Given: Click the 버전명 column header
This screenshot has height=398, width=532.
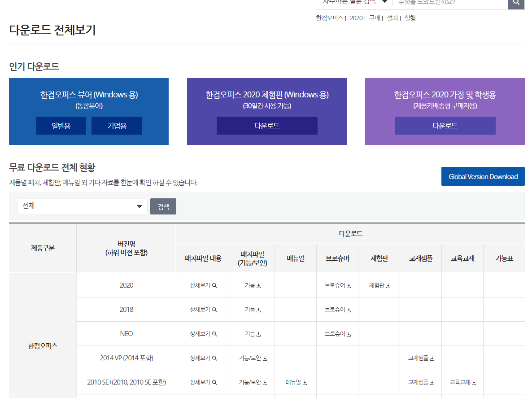Looking at the screenshot, I should pyautogui.click(x=126, y=249).
